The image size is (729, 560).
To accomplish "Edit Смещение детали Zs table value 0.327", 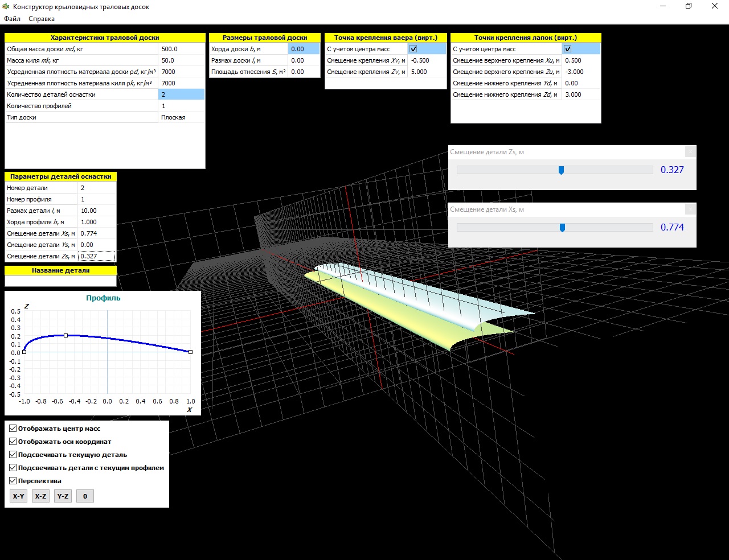I will pyautogui.click(x=97, y=256).
